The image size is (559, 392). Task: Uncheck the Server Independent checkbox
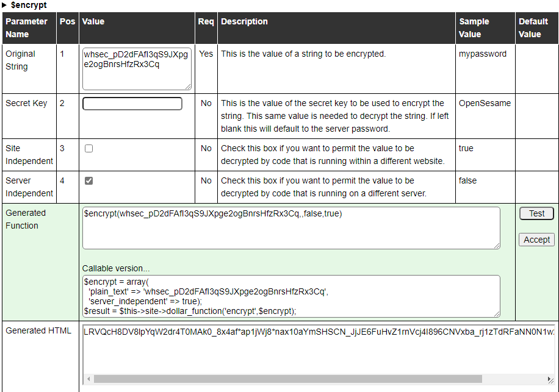coord(89,180)
